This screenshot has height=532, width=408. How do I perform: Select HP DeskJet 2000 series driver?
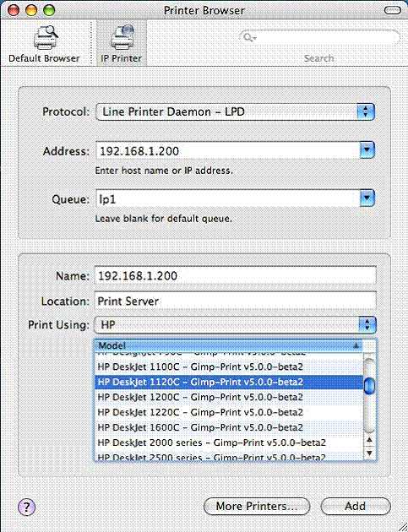pyautogui.click(x=228, y=442)
